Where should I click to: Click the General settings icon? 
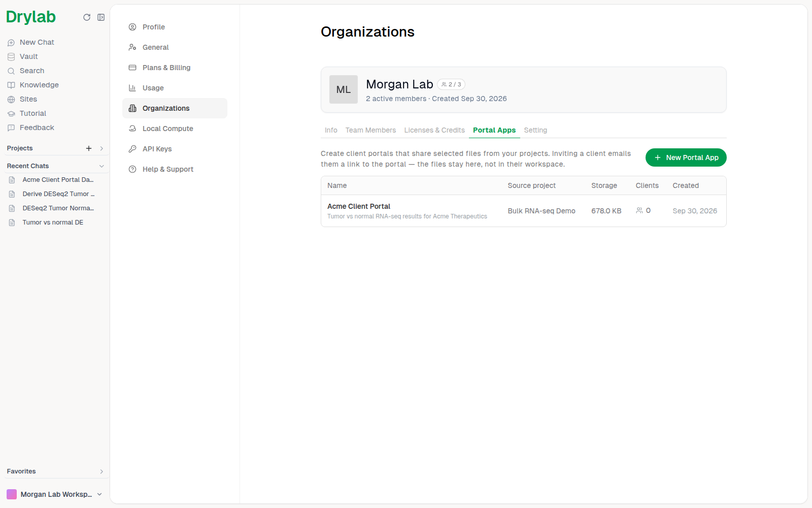click(132, 47)
